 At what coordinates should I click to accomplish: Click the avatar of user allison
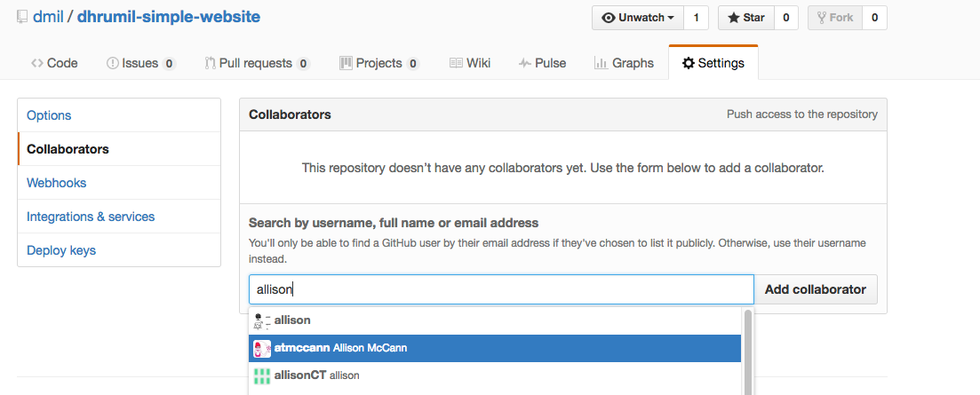(x=262, y=320)
